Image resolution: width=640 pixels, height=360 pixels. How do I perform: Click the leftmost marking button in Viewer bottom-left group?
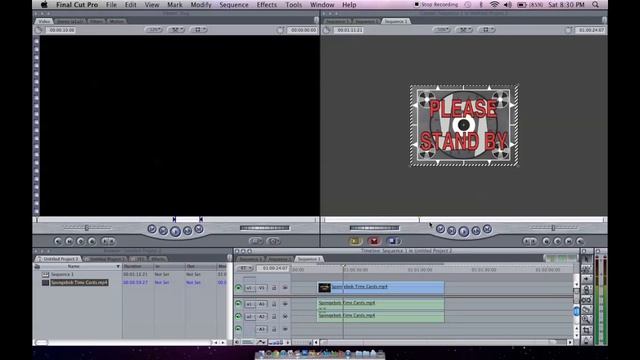click(x=58, y=241)
